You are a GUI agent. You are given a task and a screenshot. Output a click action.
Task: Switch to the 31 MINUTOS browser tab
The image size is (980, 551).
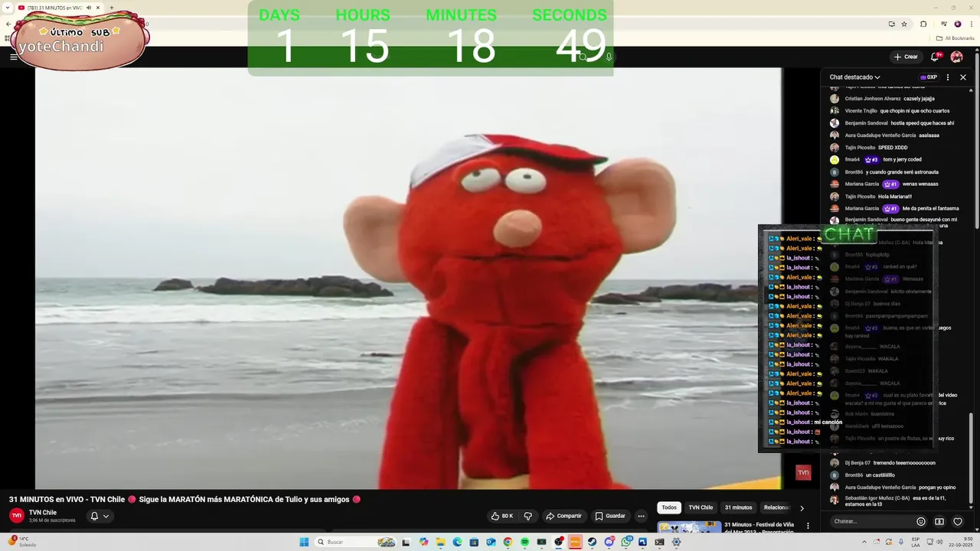60,8
